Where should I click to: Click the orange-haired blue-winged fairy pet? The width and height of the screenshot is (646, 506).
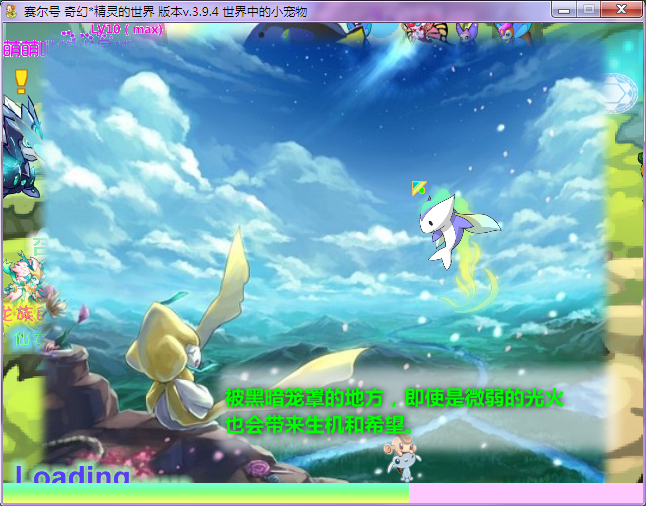coord(512,34)
